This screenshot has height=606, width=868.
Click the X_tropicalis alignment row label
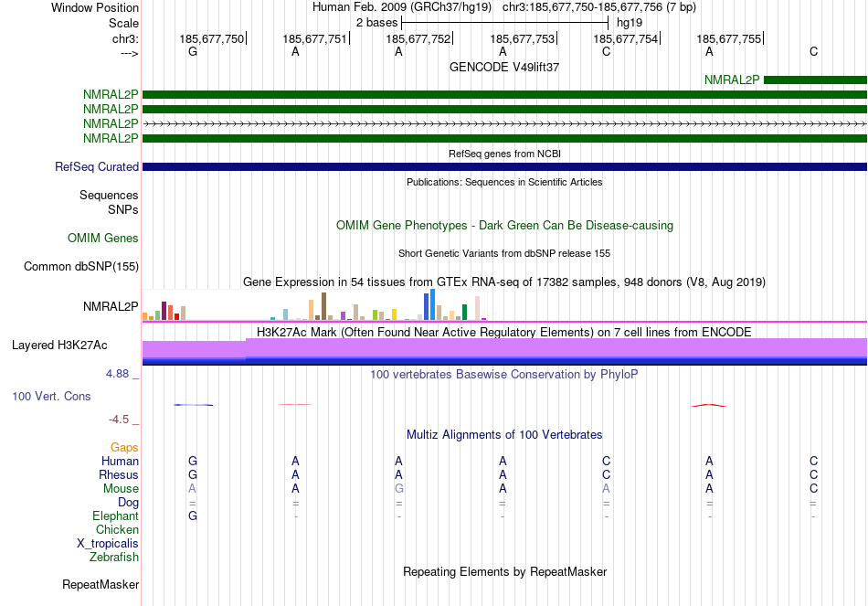coord(108,544)
